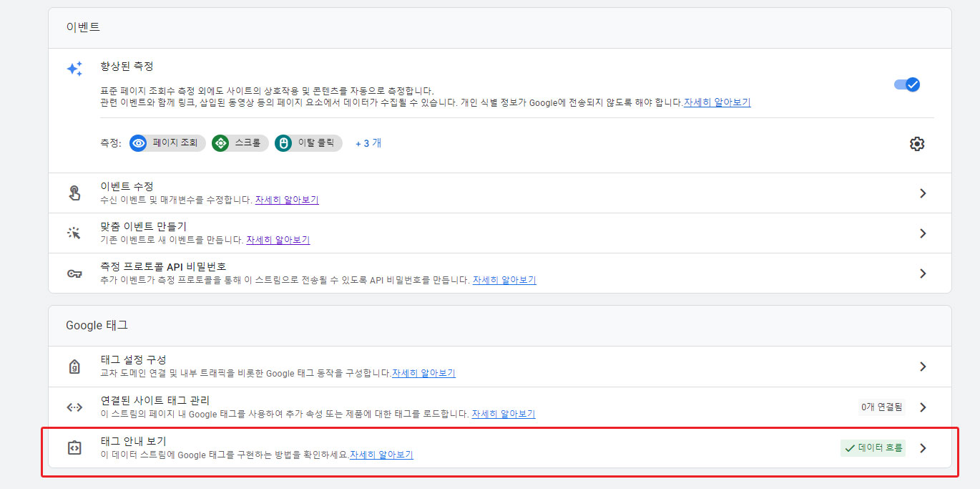The image size is (980, 489).
Task: Open 자세히 알아보기 link under 연결된 사이트 태그 관리
Action: 504,414
